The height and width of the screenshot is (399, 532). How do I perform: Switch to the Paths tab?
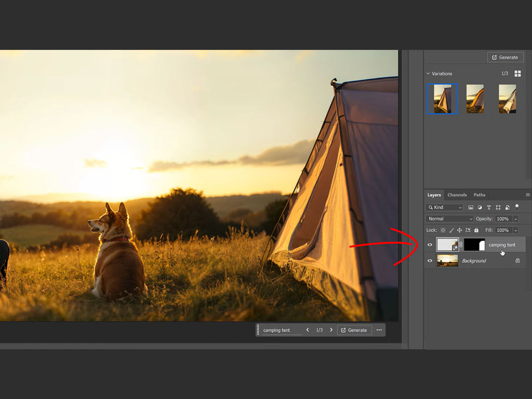click(x=480, y=195)
